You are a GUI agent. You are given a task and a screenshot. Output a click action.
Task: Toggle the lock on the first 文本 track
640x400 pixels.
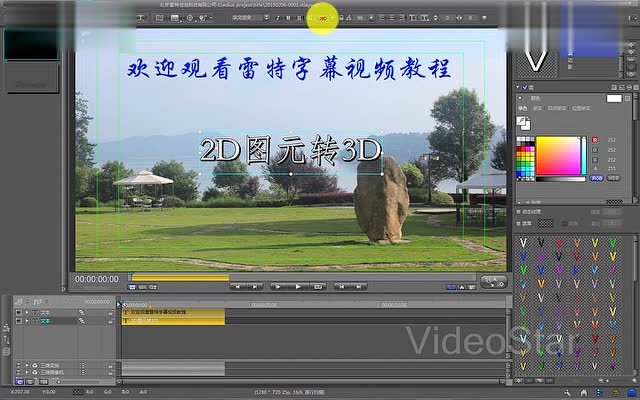coord(111,313)
